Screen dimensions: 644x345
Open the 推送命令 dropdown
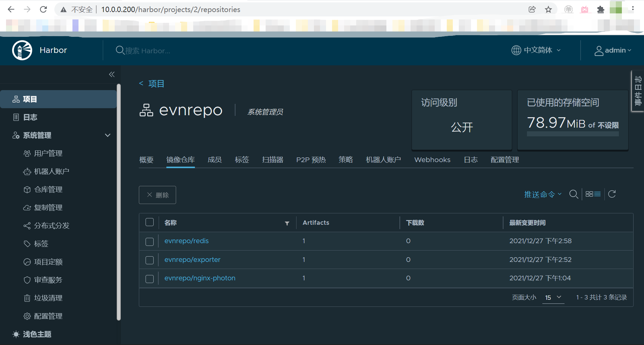(543, 194)
